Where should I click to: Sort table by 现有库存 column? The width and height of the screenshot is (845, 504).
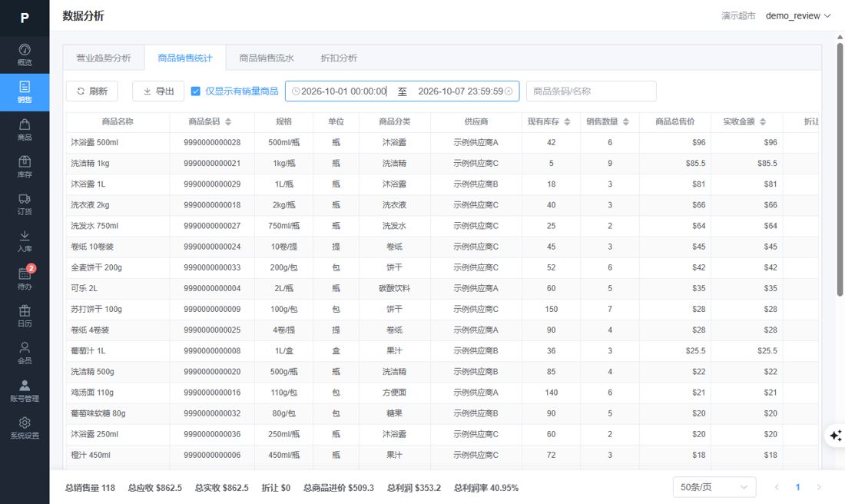[567, 122]
